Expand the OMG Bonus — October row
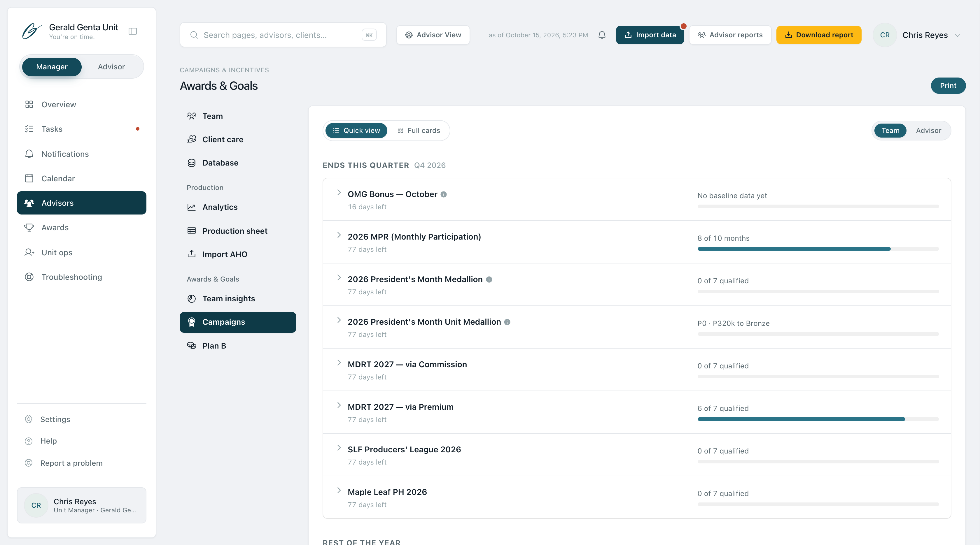The width and height of the screenshot is (980, 545). 339,193
